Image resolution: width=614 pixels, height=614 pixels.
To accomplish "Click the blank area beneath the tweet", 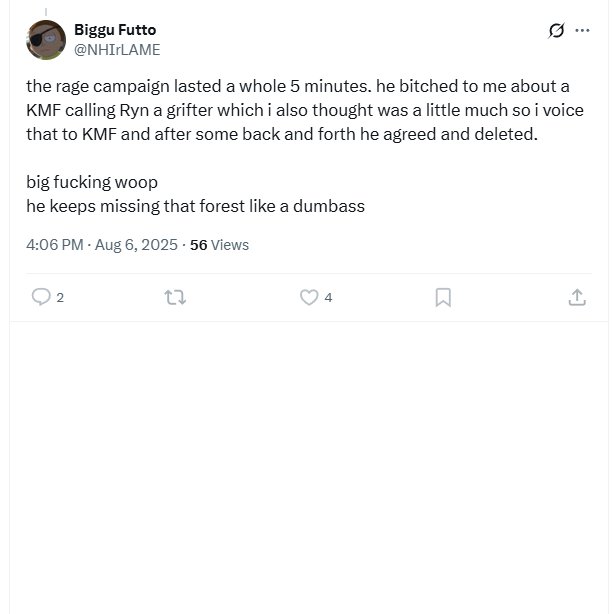I will 309,466.
